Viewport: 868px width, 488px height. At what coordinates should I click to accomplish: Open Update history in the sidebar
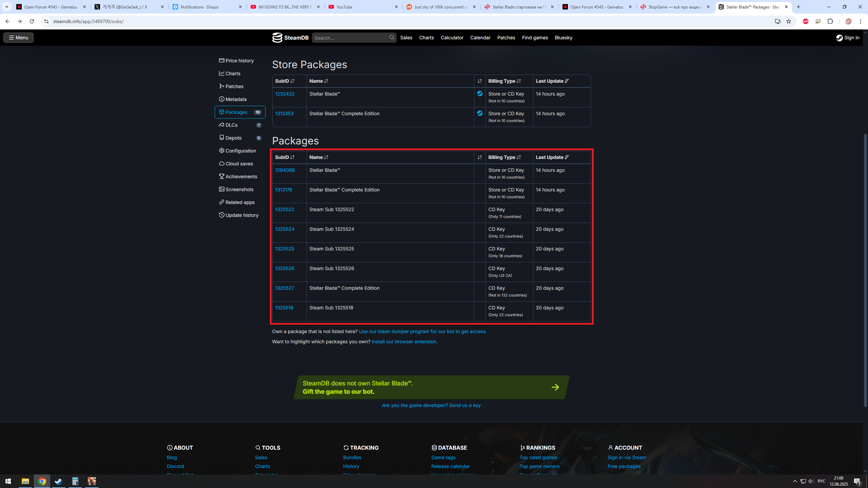[240, 215]
